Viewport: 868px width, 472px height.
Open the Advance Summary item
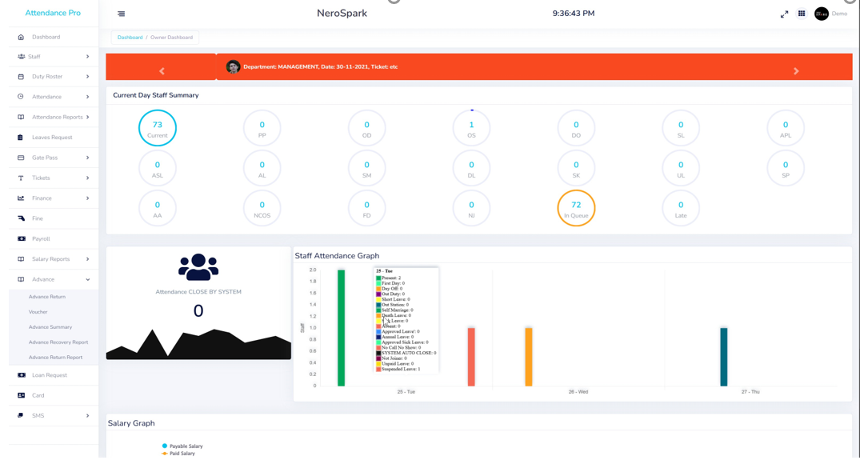click(50, 327)
